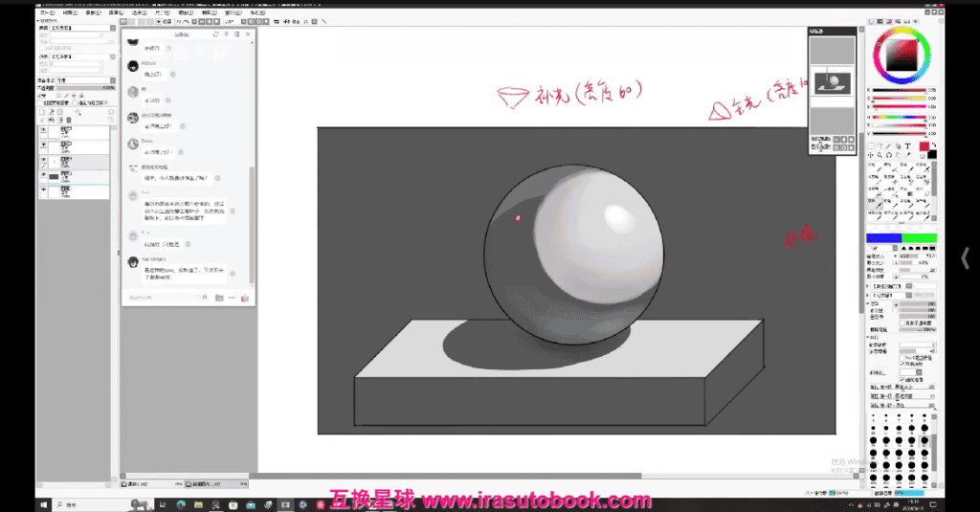Viewport: 980px width, 512px height.
Task: Open Task View on the taskbar
Action: pyautogui.click(x=163, y=504)
